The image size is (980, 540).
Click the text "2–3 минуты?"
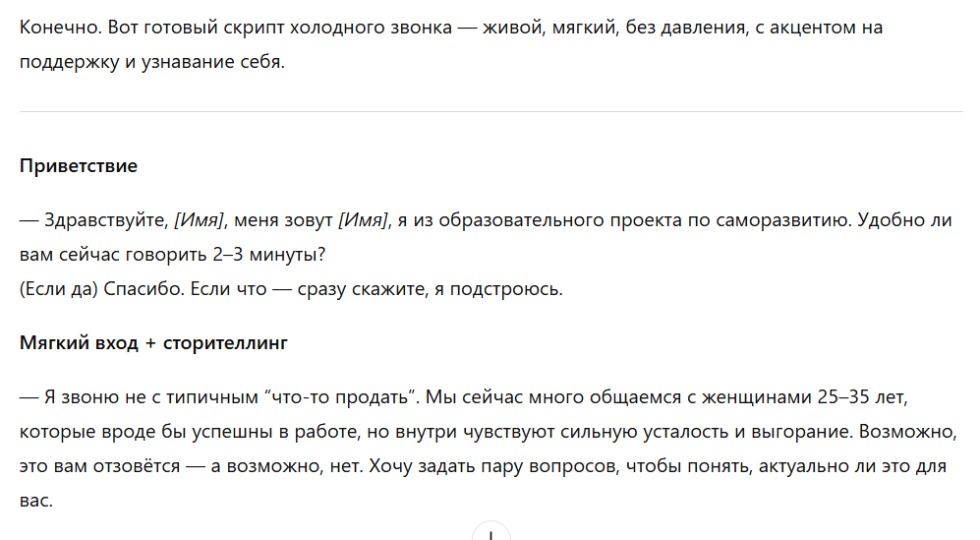pos(269,255)
